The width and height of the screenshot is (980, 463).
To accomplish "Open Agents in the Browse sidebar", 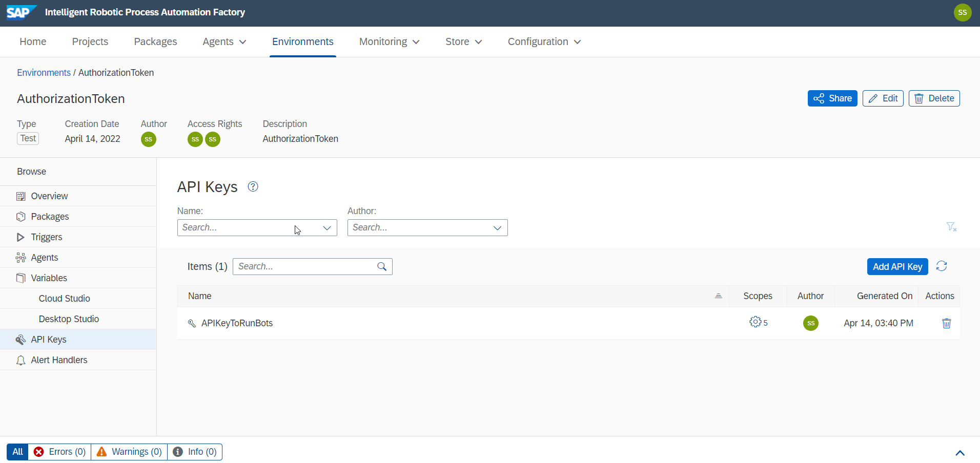I will pos(78,258).
